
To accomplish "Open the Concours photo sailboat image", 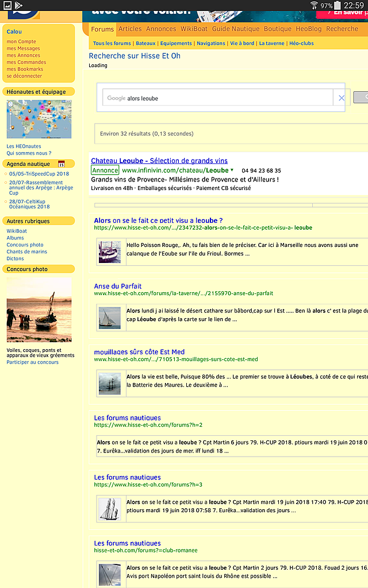I will point(39,310).
